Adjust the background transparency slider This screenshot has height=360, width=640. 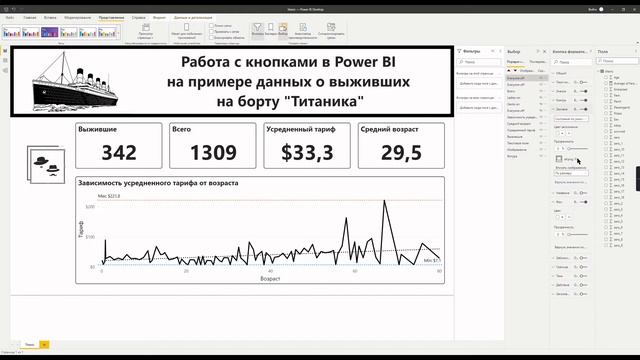pos(578,234)
